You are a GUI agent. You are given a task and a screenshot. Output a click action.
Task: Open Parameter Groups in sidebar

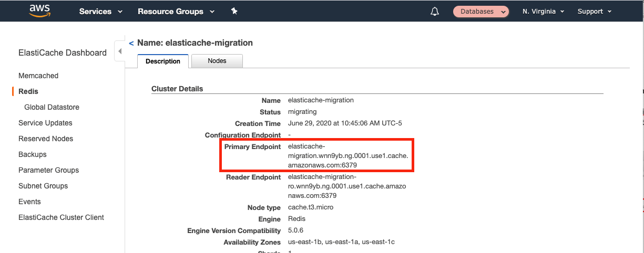[49, 170]
